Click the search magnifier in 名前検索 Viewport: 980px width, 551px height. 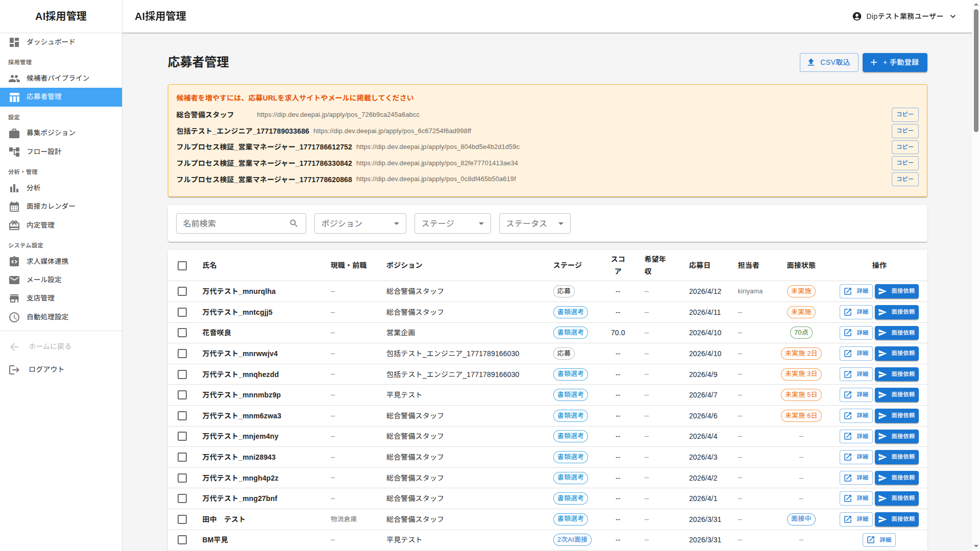[x=293, y=223]
